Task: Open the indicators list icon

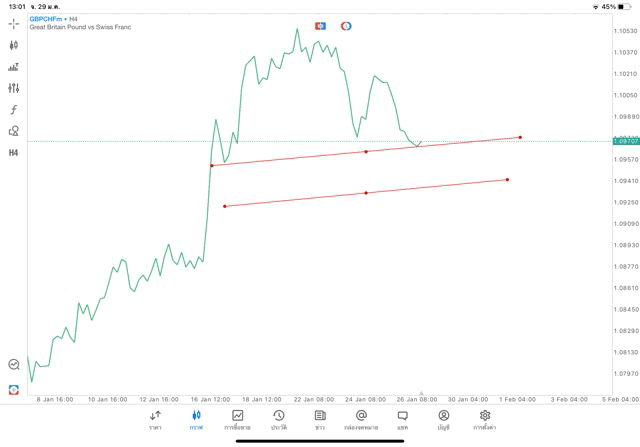Action: (14, 67)
